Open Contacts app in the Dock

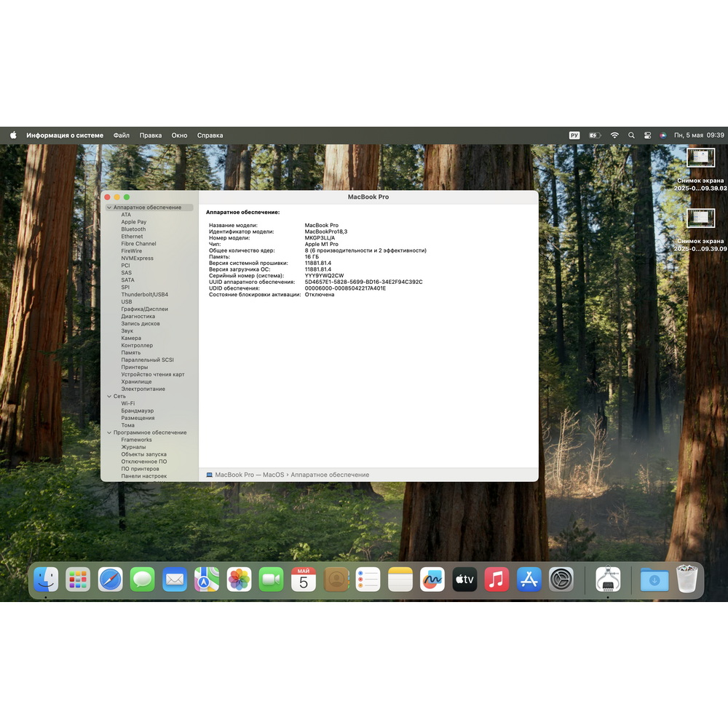pyautogui.click(x=336, y=579)
